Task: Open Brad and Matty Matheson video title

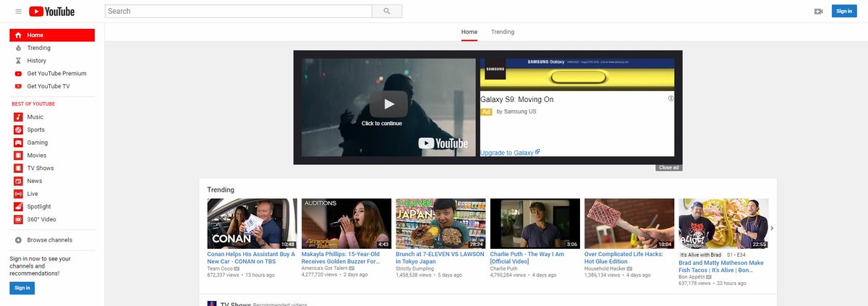Action: 721,266
